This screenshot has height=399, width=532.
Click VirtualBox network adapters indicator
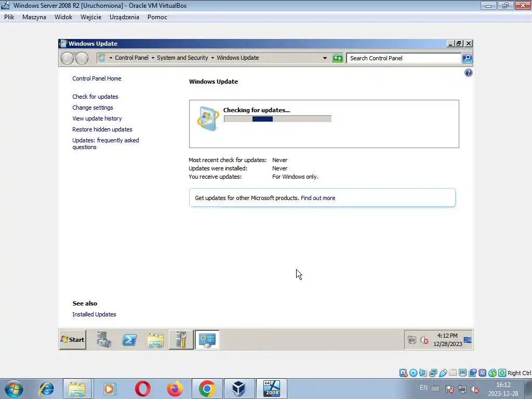pos(433,373)
